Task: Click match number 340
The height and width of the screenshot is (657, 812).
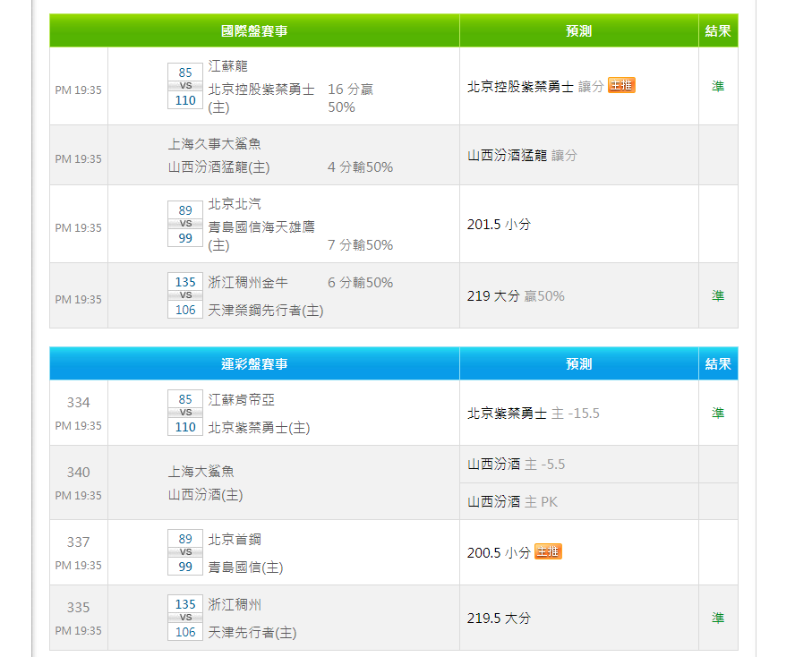Action: click(x=78, y=473)
